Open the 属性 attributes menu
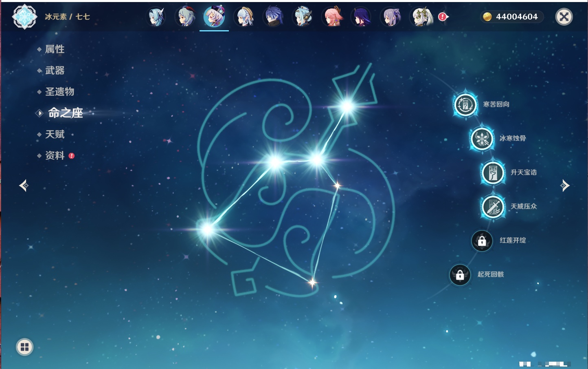 click(55, 49)
